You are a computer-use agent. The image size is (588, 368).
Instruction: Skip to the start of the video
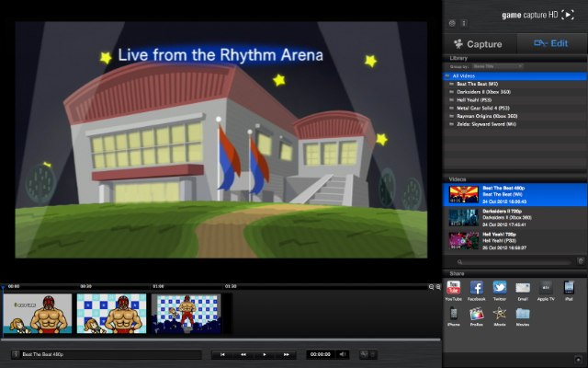click(222, 354)
